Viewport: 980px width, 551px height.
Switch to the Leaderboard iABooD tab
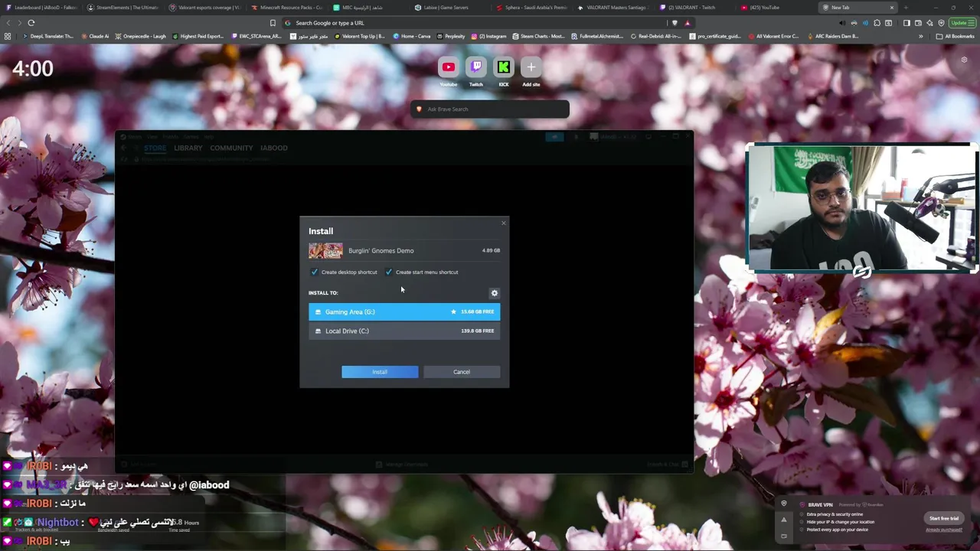pyautogui.click(x=42, y=8)
